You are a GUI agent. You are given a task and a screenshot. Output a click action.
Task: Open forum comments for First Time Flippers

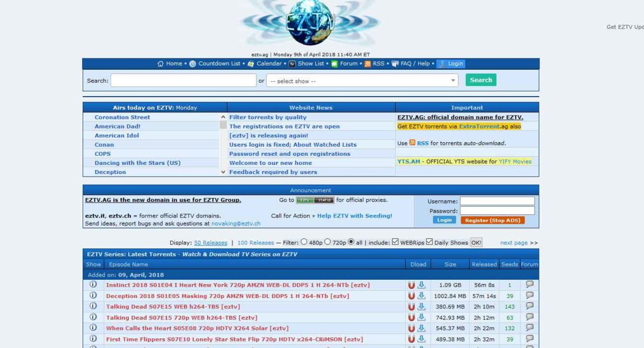pos(530,339)
